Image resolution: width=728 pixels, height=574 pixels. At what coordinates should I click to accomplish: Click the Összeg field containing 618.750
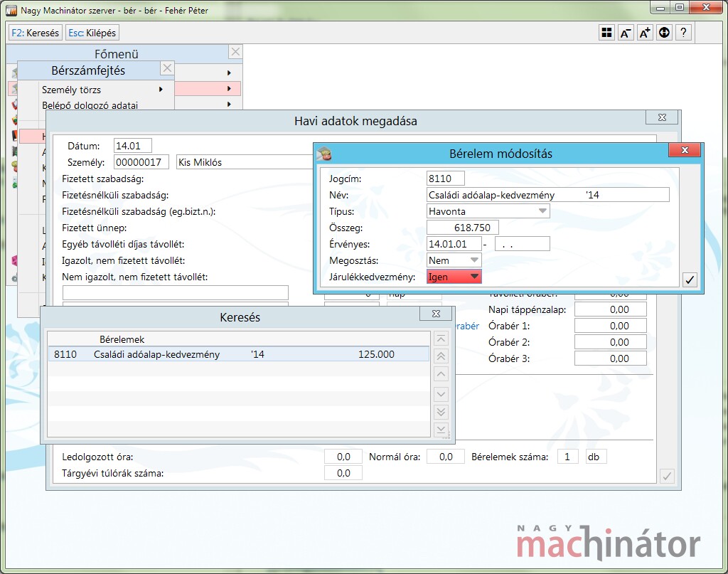pyautogui.click(x=463, y=228)
